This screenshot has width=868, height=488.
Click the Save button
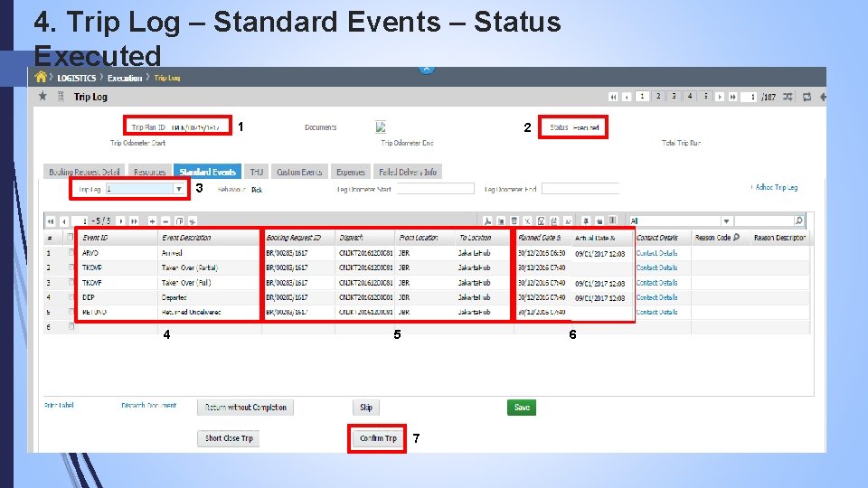522,408
